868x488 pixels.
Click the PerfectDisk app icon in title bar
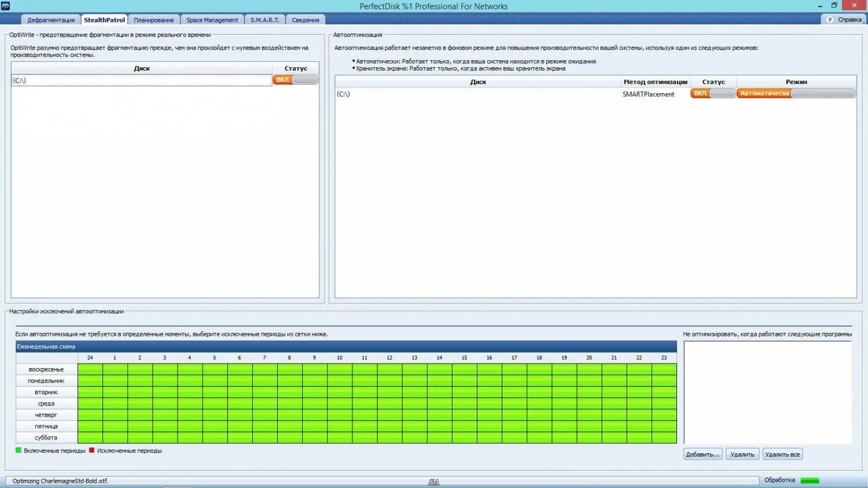pos(6,6)
